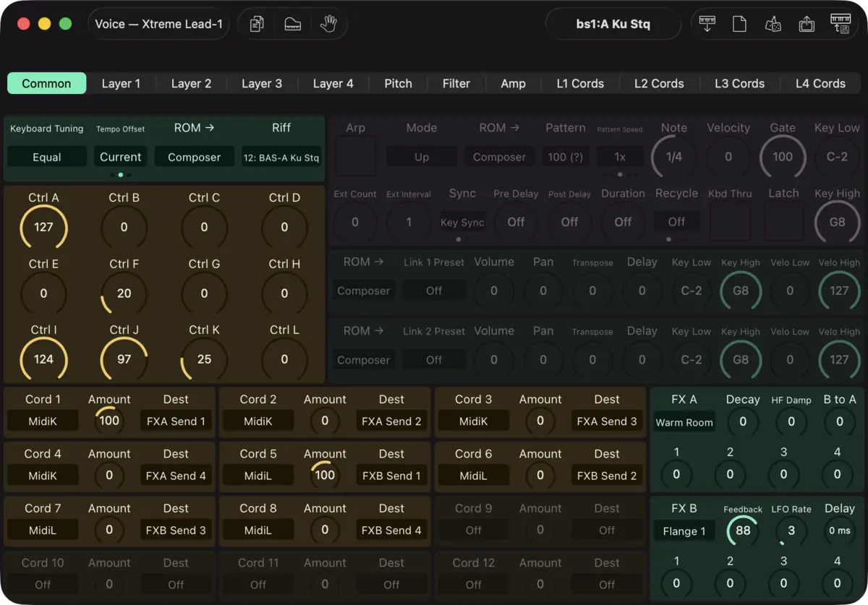Screen dimensions: 868x605
Task: Click the Arp Gate knob showing 100
Action: (x=783, y=156)
